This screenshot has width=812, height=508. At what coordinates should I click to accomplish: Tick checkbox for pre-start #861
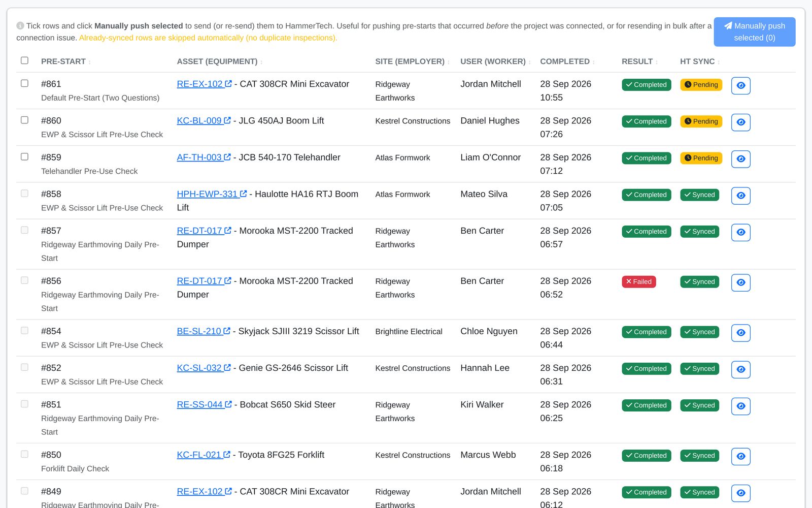[x=24, y=83]
